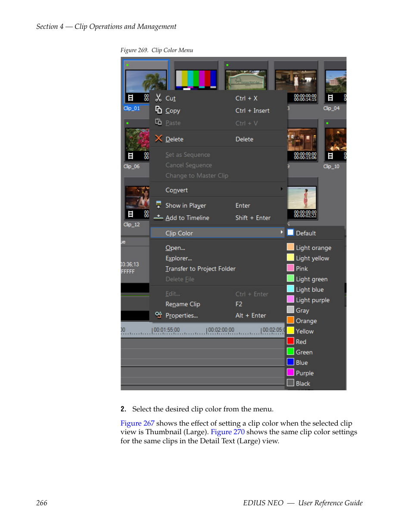Click the Show in Player icon

tap(159, 205)
